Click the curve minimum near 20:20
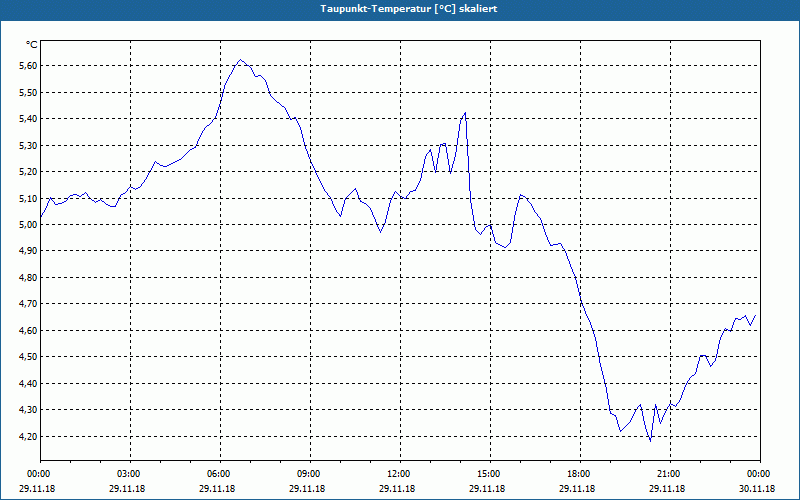 651,440
